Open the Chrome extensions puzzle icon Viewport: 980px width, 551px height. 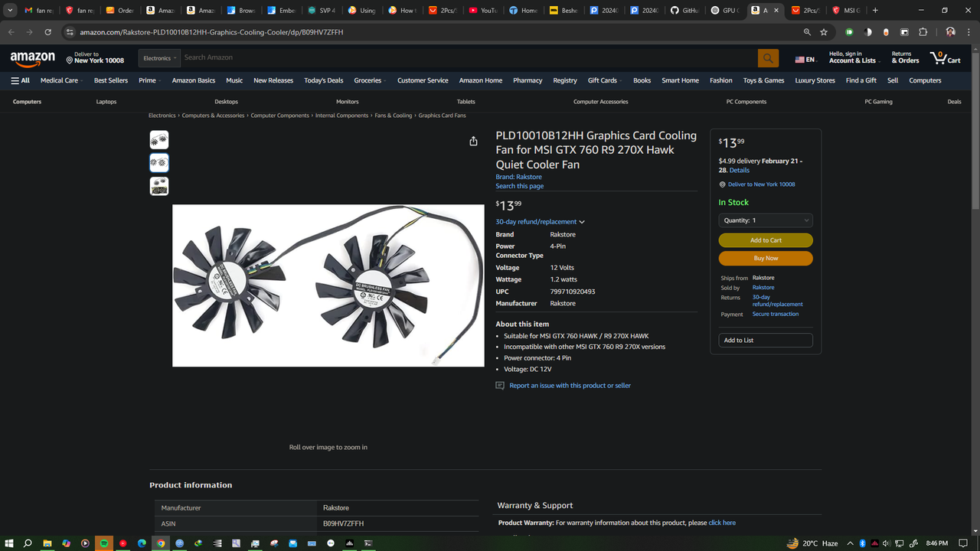pyautogui.click(x=923, y=32)
